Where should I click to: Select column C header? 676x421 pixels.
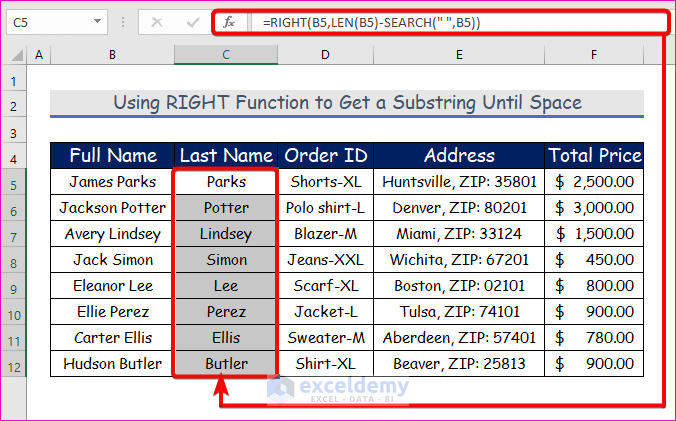click(x=226, y=55)
